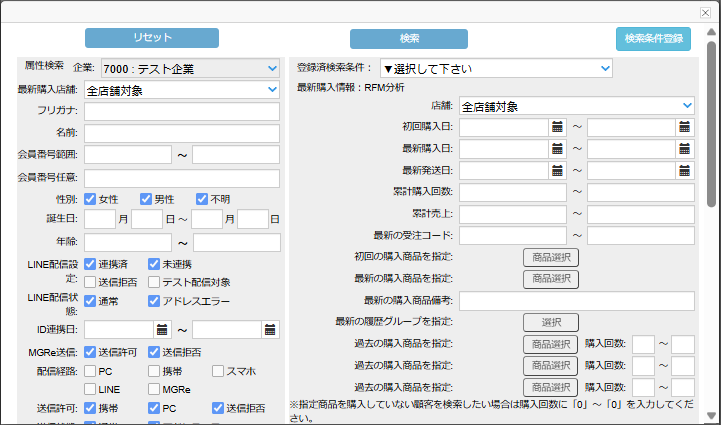Open calendar for ID連携日 end date
Screen dimensions: 721x425
(x=270, y=329)
